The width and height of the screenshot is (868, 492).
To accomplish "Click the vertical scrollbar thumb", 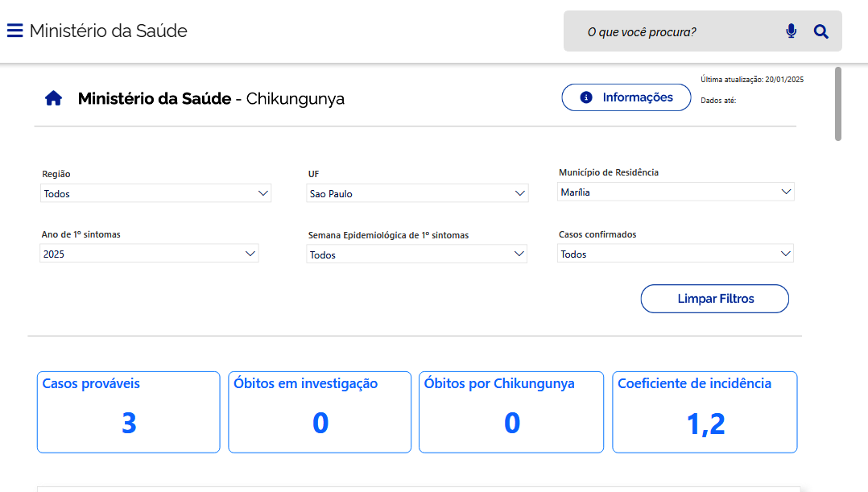I will click(x=838, y=104).
